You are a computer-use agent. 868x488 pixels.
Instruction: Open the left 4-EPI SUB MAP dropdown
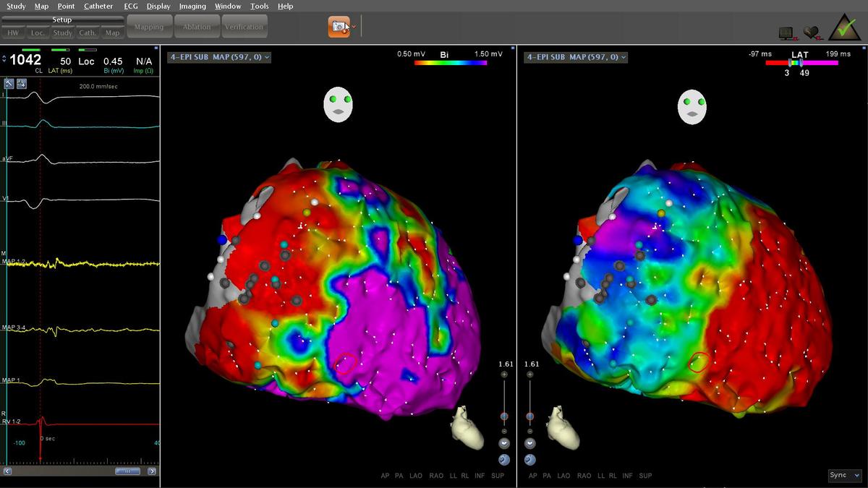(219, 57)
